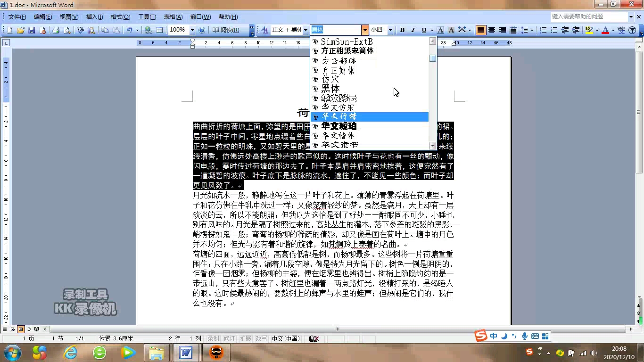This screenshot has width=644, height=362.
Task: Open the zoom level dropdown
Action: click(x=192, y=30)
